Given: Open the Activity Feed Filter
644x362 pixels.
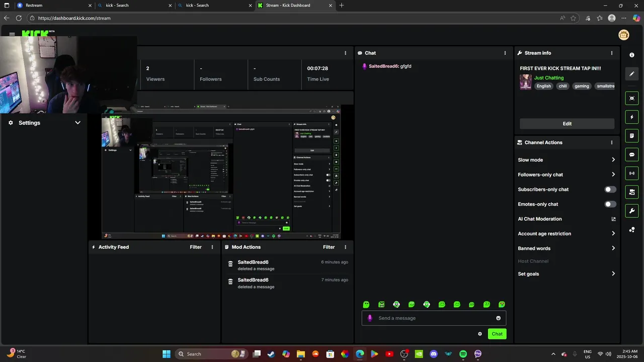Looking at the screenshot, I should click(196, 247).
